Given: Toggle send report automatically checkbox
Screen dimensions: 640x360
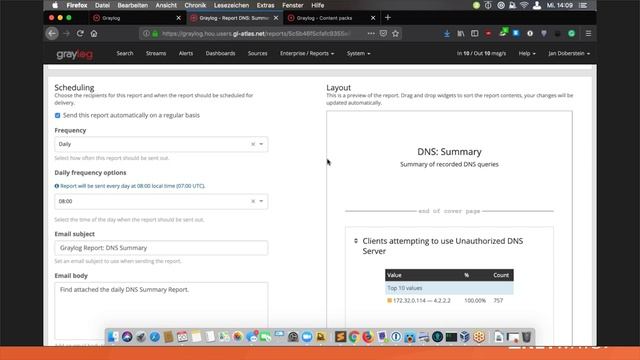Looking at the screenshot, I should click(58, 116).
